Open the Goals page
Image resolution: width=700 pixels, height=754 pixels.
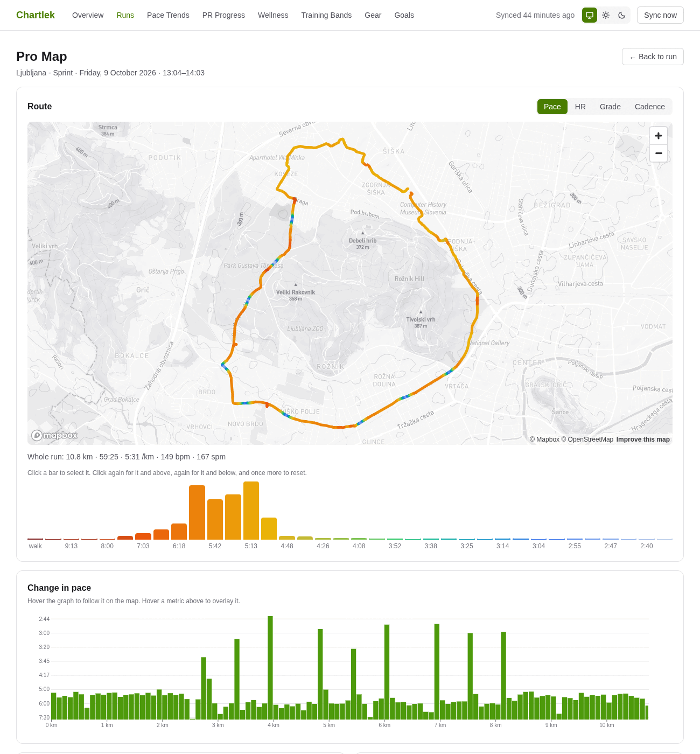[404, 15]
